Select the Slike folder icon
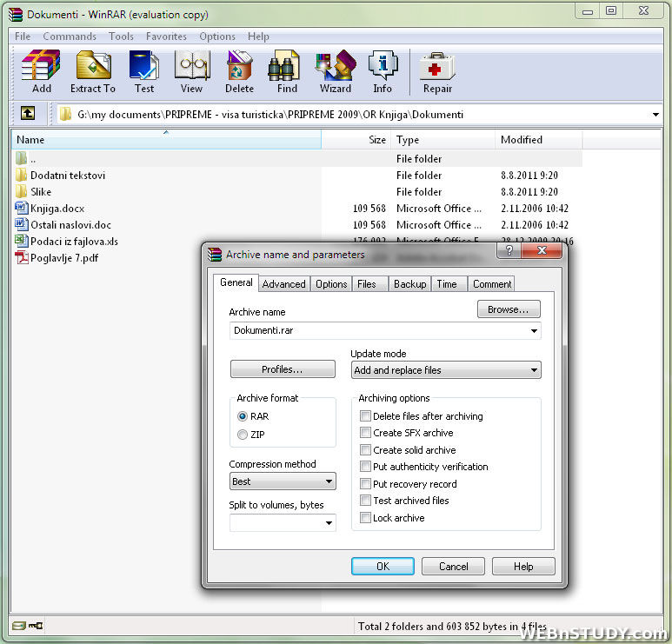This screenshot has height=644, width=672. (x=21, y=191)
